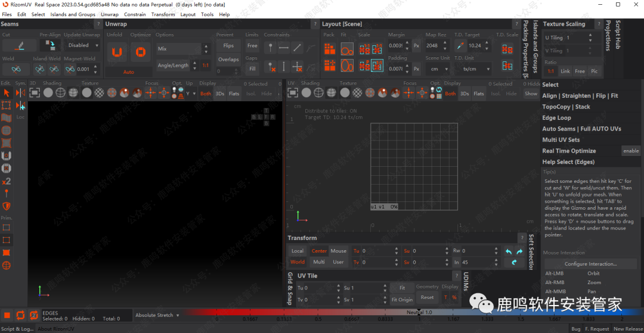Viewport: 644px width, 333px height.
Task: Click the Unfold U icon
Action: (116, 52)
